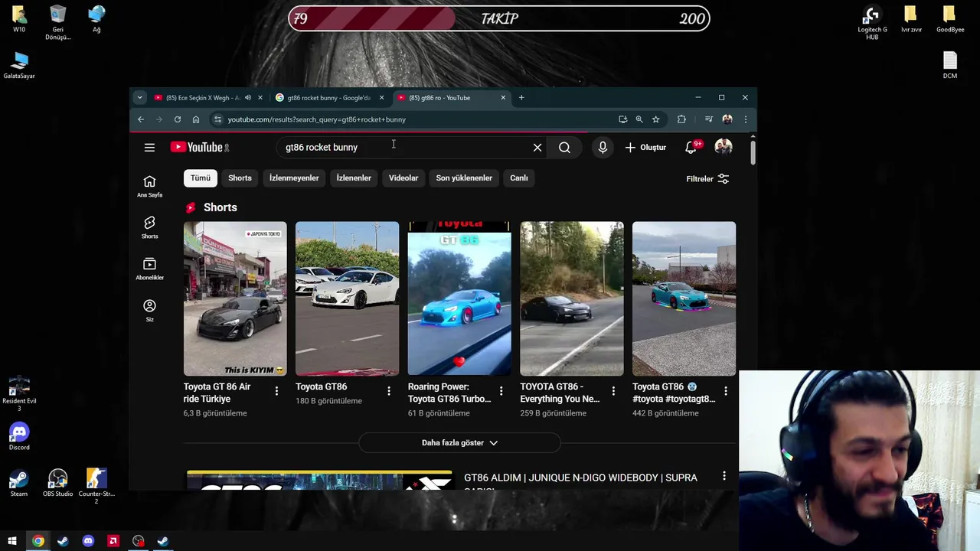Open Roaring Power Toyota GT86 Turbo title
The image size is (980, 551).
click(x=449, y=393)
